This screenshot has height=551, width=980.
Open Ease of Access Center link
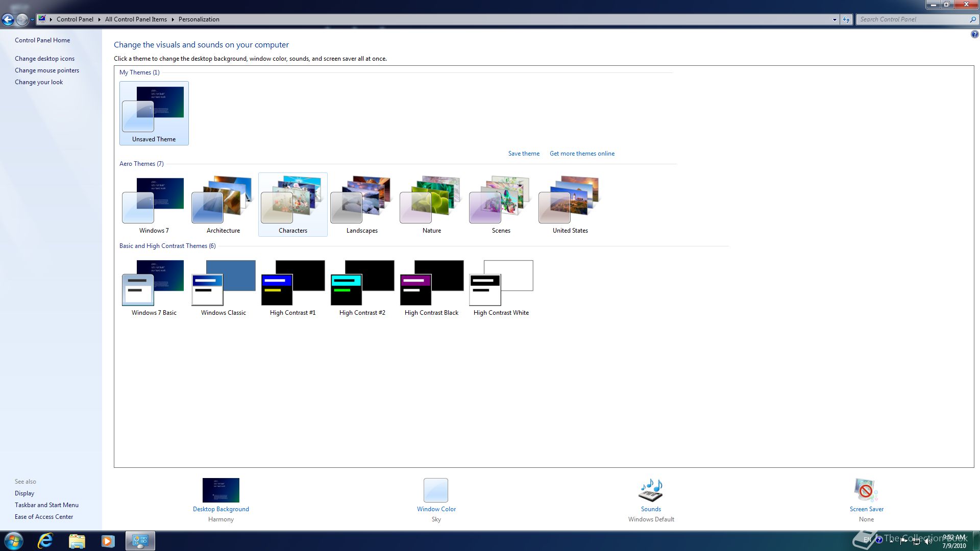44,517
